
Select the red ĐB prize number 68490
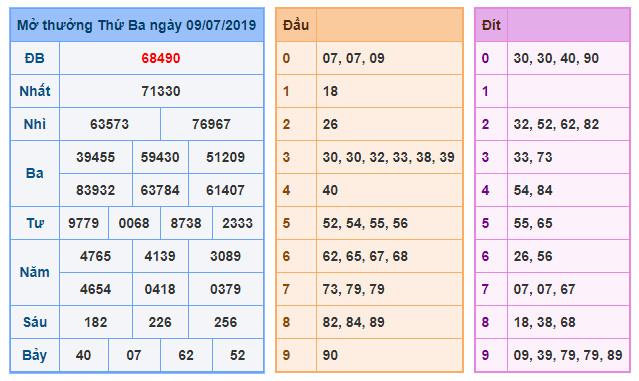pos(161,58)
